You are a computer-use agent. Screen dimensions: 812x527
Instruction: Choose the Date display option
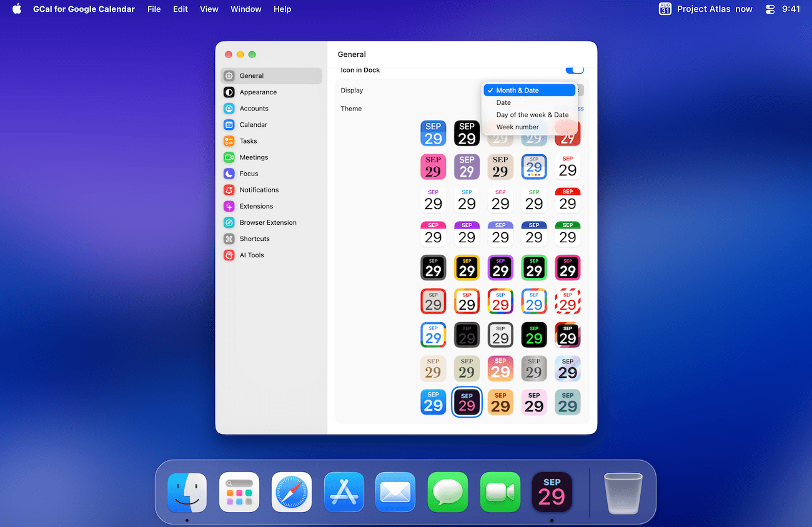click(x=530, y=102)
